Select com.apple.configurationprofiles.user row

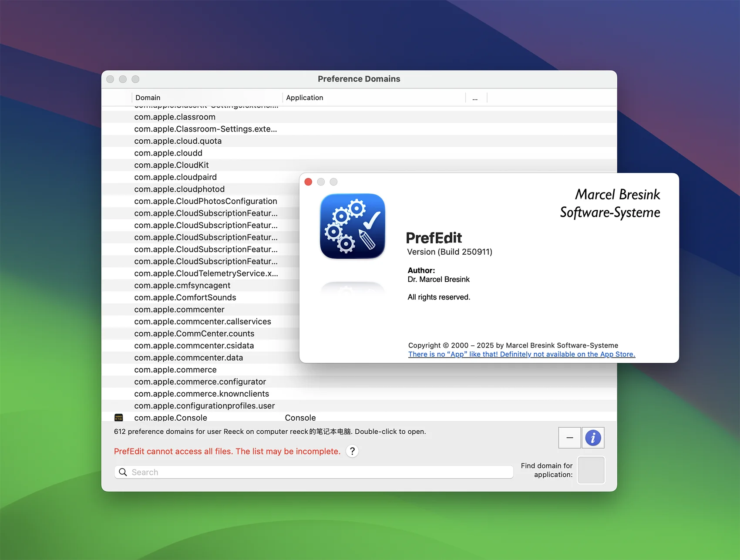tap(359, 406)
